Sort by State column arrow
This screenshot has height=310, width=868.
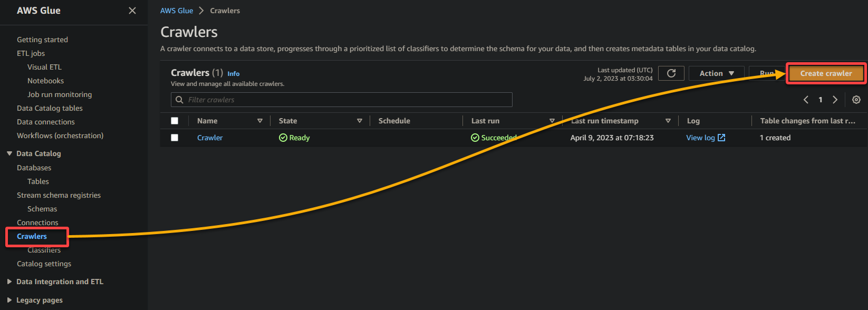(x=360, y=121)
